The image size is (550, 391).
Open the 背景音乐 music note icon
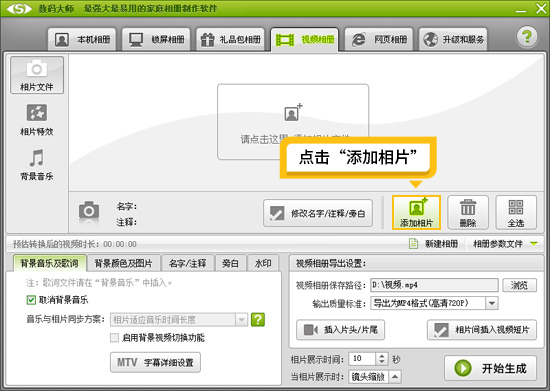37,157
